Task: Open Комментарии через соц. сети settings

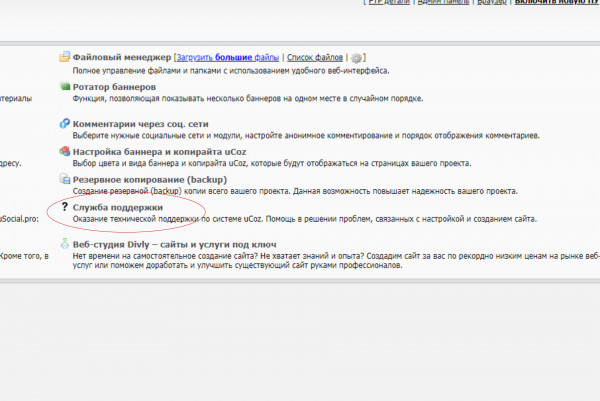Action: pyautogui.click(x=140, y=124)
